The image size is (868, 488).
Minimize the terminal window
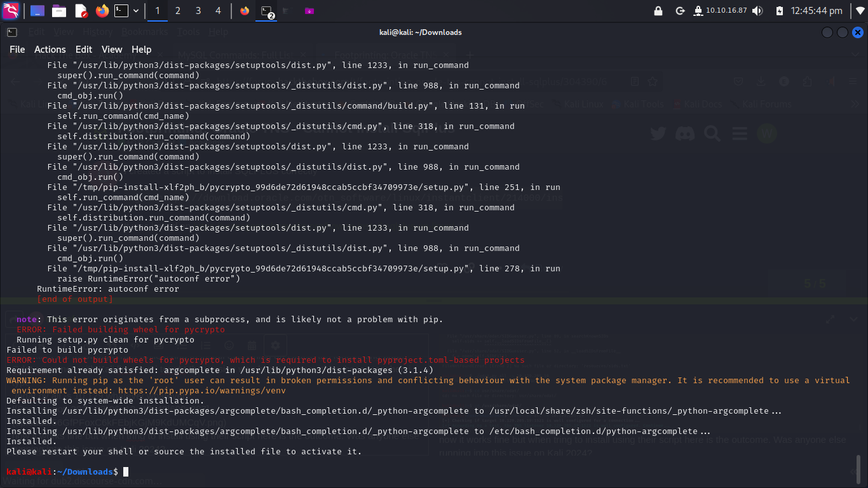[x=827, y=32]
